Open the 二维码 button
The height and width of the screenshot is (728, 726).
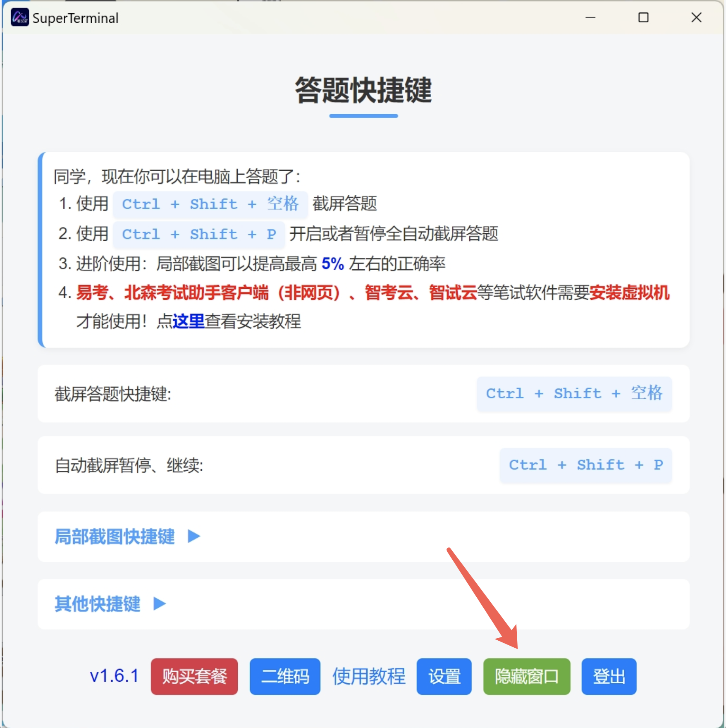285,676
